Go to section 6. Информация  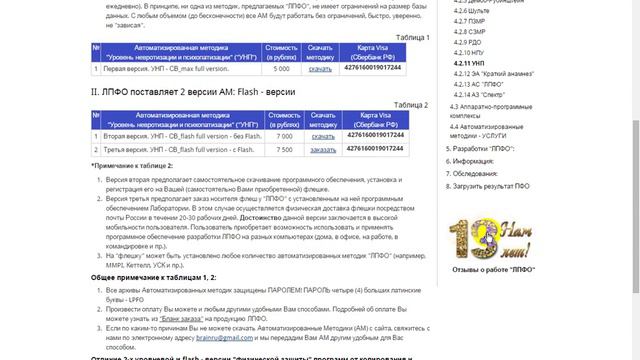pyautogui.click(x=470, y=161)
